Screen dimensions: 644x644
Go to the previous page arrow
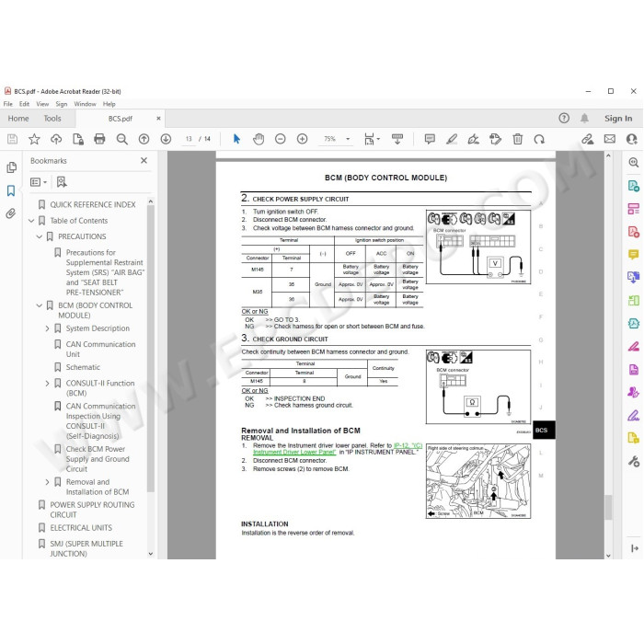pyautogui.click(x=144, y=139)
